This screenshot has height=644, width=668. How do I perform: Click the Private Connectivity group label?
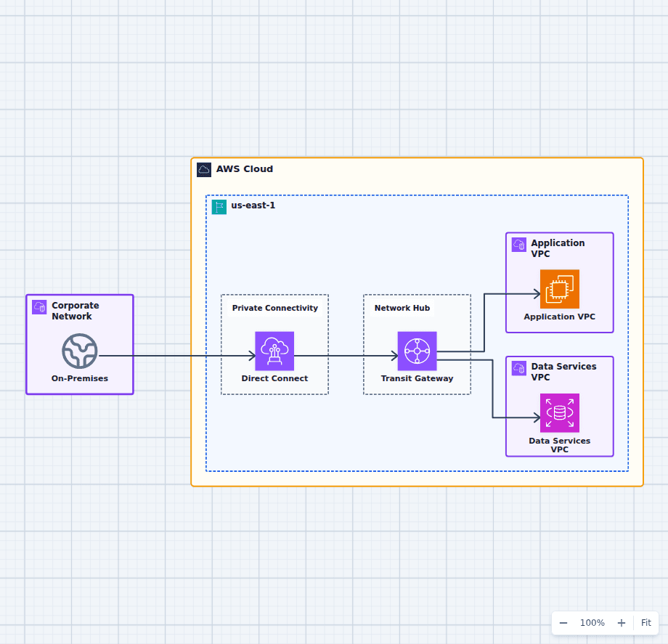click(274, 308)
